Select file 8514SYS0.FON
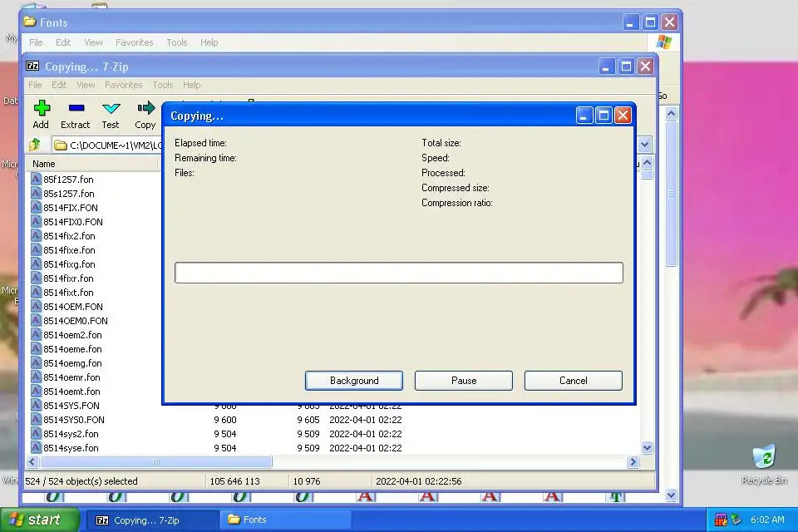Viewport: 798px width, 532px height. [x=74, y=420]
